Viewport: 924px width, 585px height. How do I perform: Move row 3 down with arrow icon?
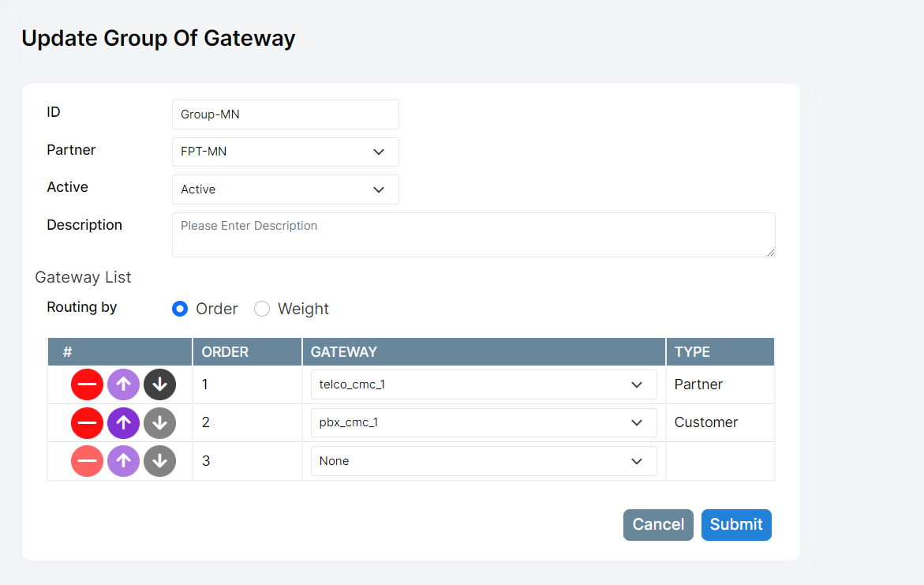point(159,461)
